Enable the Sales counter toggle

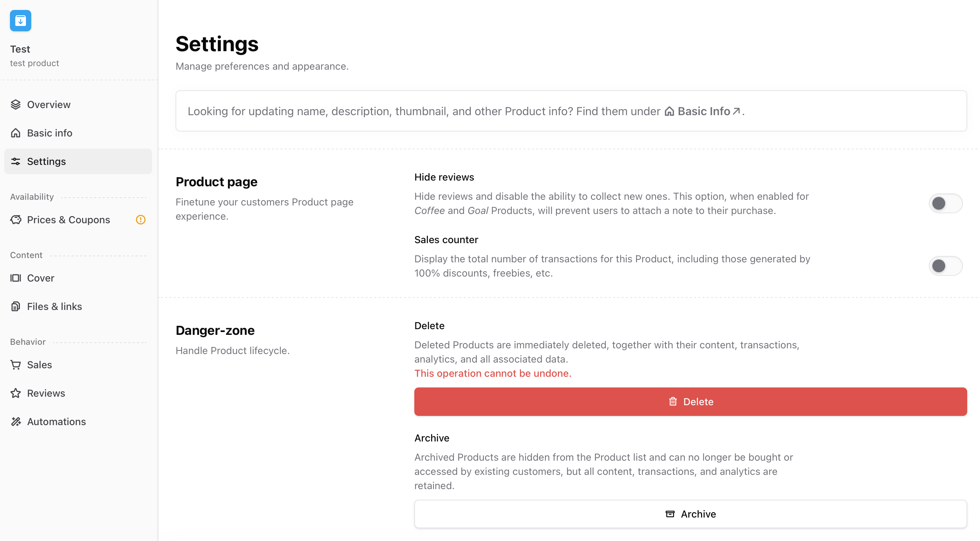click(x=946, y=266)
